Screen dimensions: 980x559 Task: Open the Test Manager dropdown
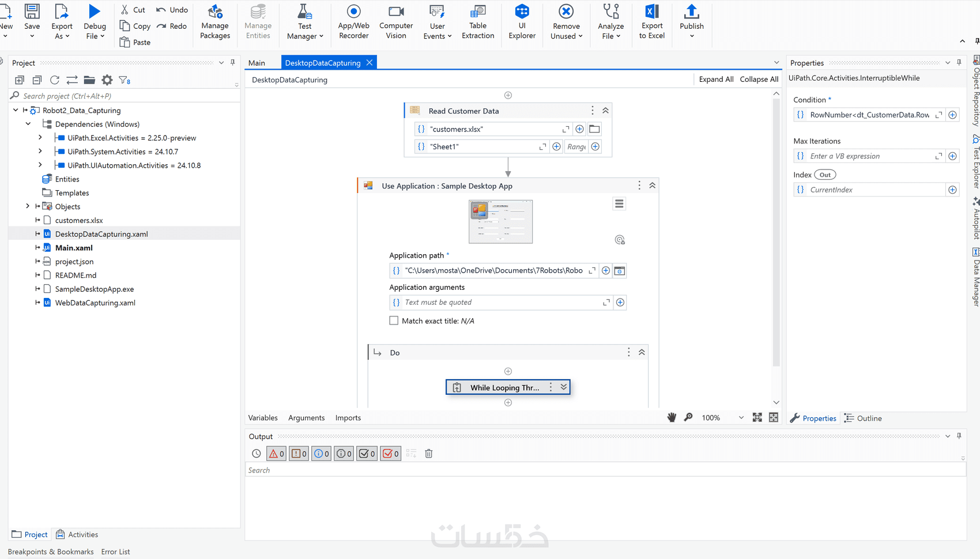point(305,21)
